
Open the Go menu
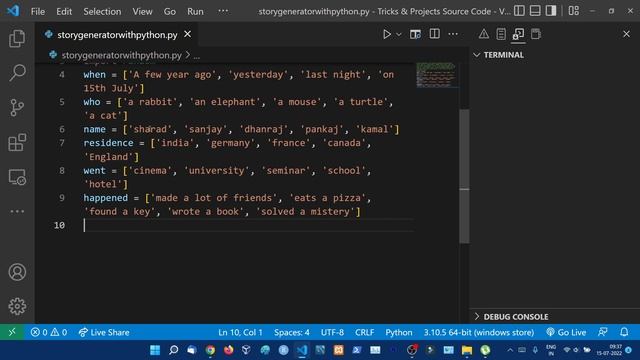170,11
